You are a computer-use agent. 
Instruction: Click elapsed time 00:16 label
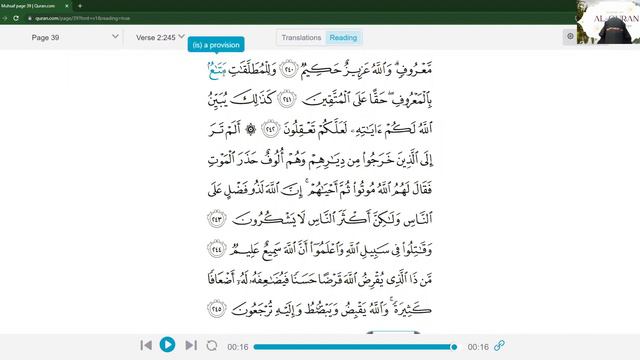click(238, 347)
